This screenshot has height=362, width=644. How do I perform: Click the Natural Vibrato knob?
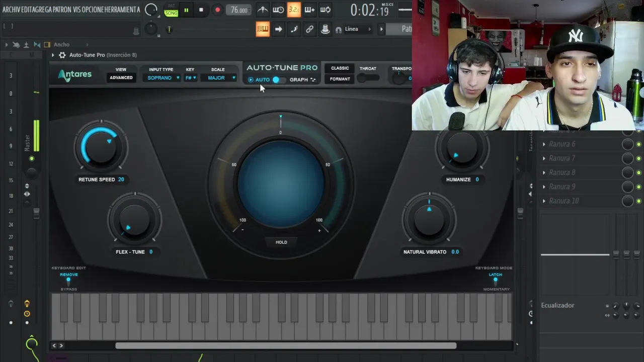[x=429, y=220]
